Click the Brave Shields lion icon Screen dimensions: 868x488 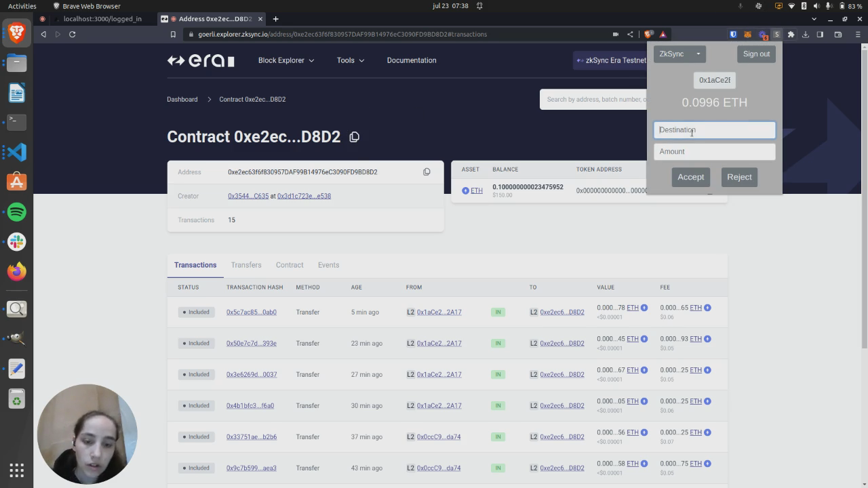[x=649, y=34]
